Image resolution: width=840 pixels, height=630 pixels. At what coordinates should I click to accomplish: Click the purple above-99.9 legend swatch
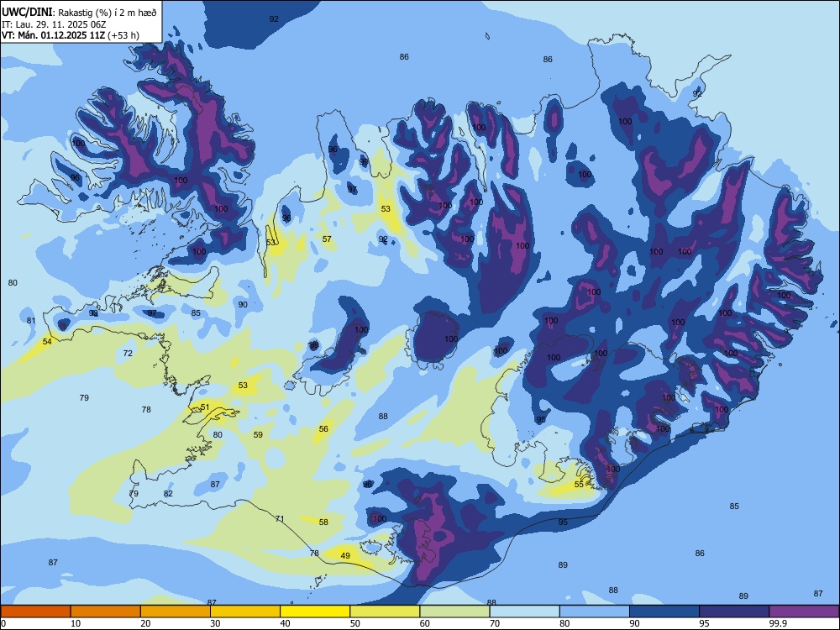click(804, 612)
